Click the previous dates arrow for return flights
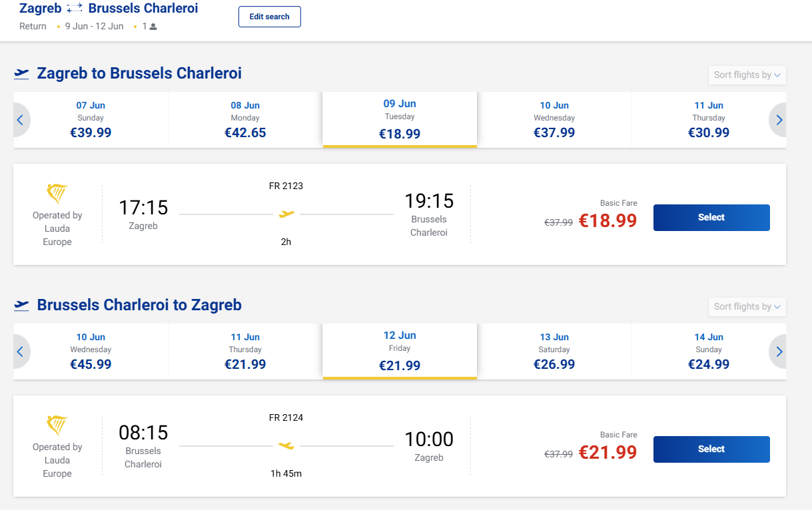812x510 pixels. coord(20,352)
